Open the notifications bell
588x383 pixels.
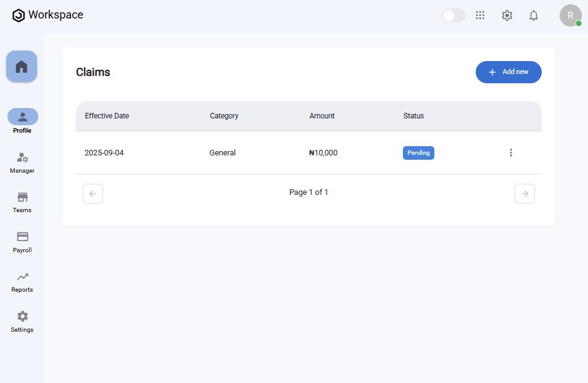(534, 15)
